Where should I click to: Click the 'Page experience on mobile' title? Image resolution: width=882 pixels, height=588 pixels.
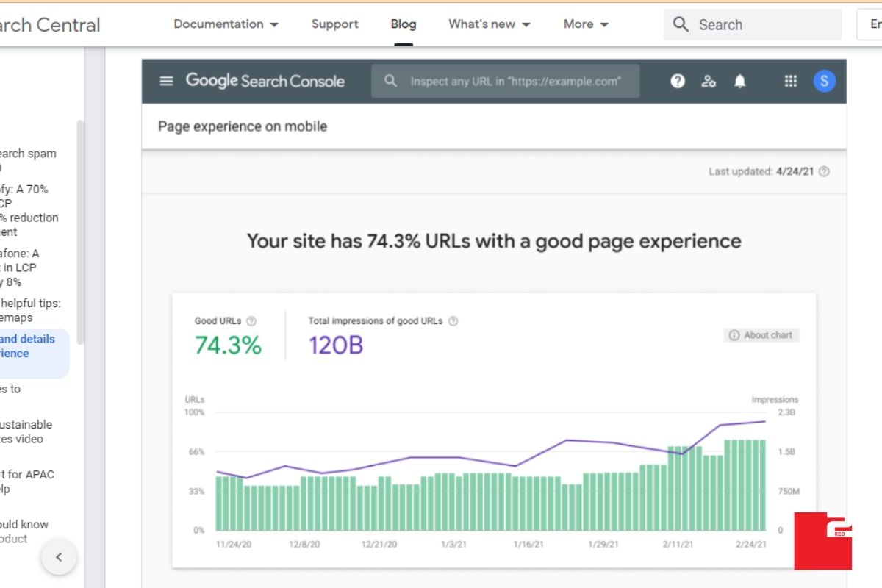point(243,126)
